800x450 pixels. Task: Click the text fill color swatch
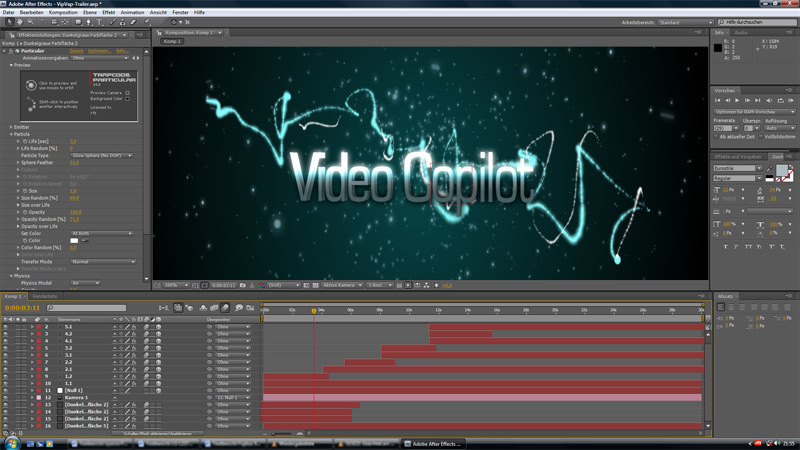pyautogui.click(x=782, y=170)
